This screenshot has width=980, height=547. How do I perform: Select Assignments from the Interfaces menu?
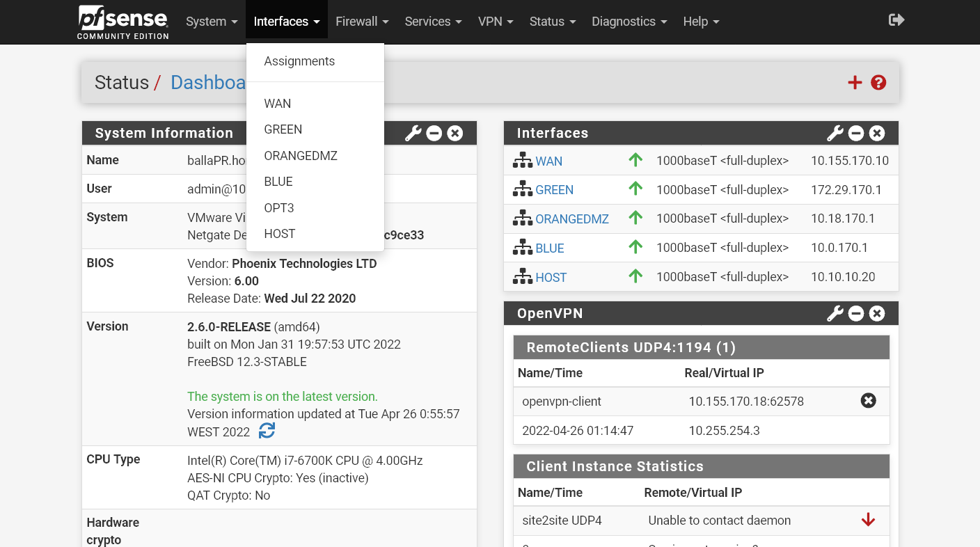299,61
